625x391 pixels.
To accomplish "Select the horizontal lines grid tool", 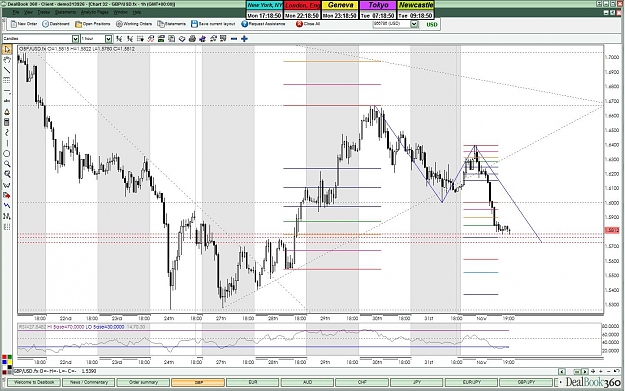I will [7, 81].
